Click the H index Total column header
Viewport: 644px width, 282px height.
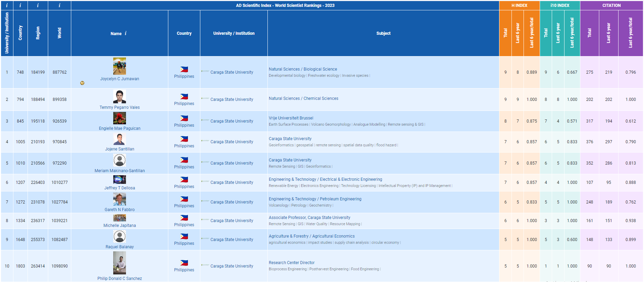click(505, 33)
